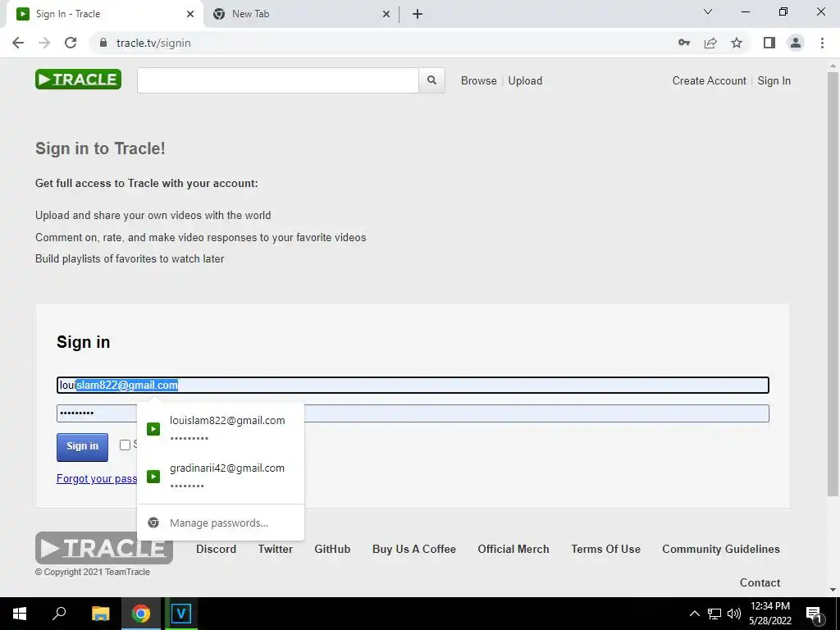Click the padlock site info icon

pos(103,43)
